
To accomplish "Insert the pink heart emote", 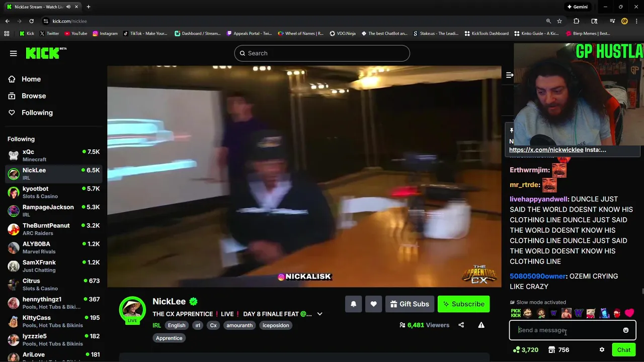I will (x=629, y=313).
